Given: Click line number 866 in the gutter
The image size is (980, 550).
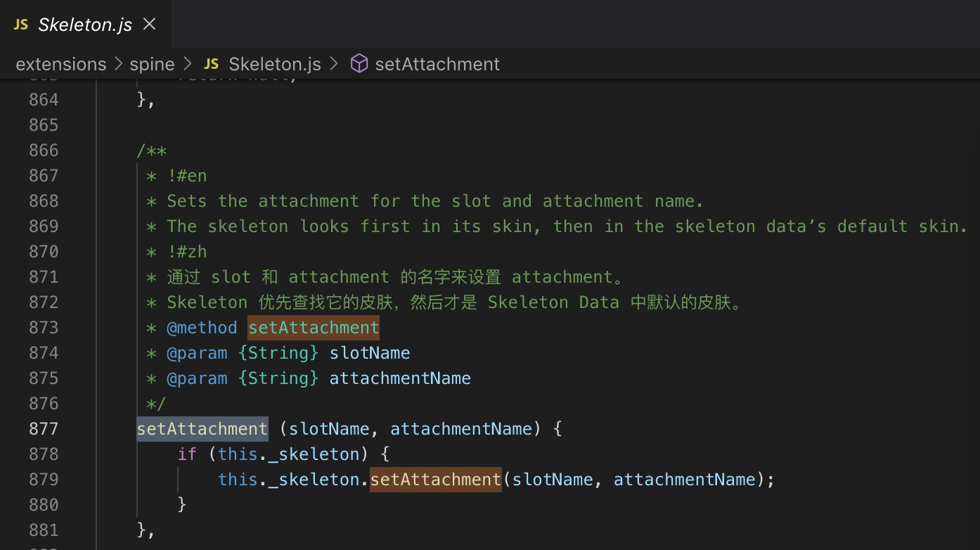Looking at the screenshot, I should [x=44, y=151].
